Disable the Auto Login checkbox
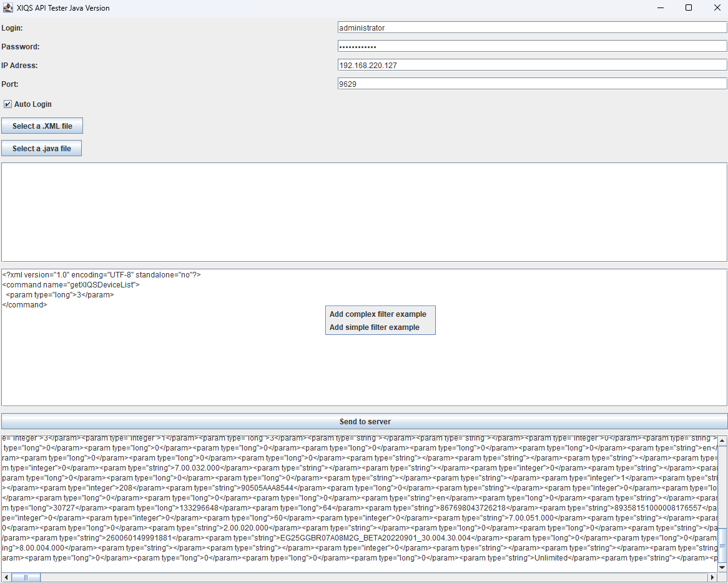This screenshot has height=583, width=728. pos(7,104)
